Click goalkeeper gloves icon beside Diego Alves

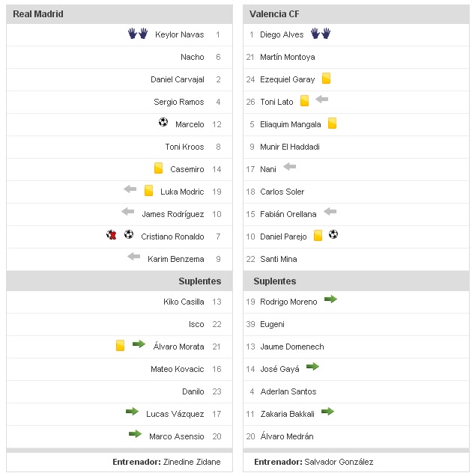point(321,34)
